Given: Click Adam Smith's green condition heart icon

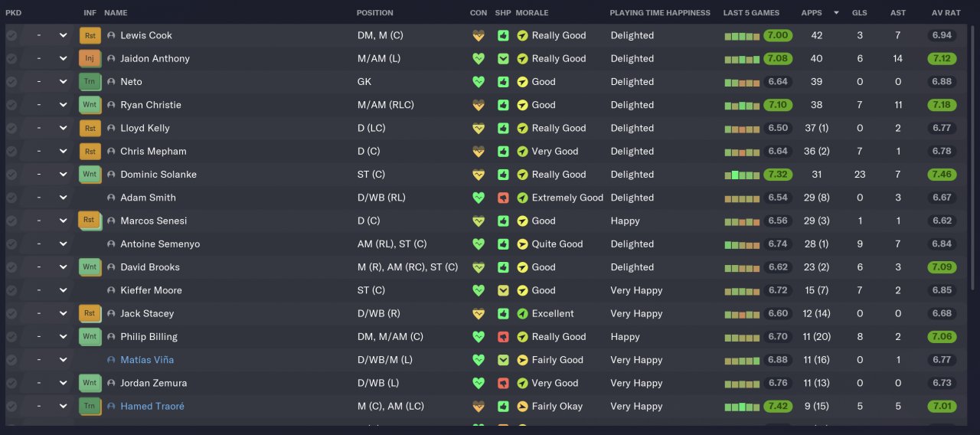Looking at the screenshot, I should pos(479,198).
